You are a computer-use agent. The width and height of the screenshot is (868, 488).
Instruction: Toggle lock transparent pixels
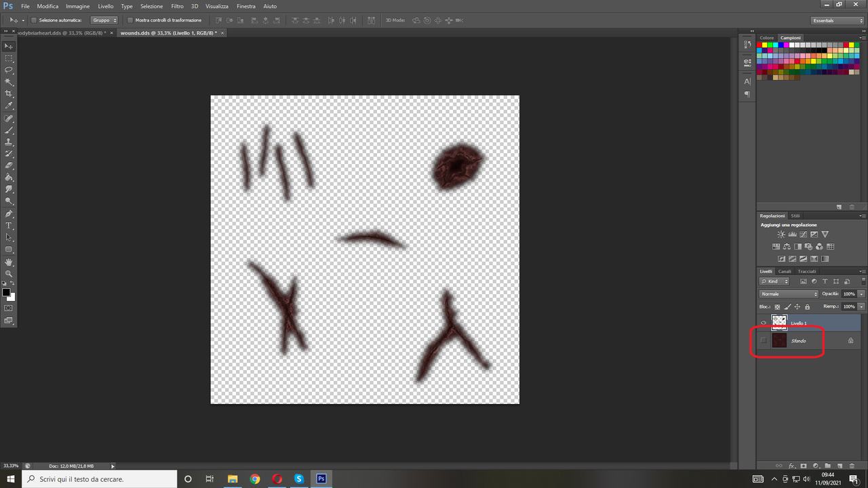777,307
